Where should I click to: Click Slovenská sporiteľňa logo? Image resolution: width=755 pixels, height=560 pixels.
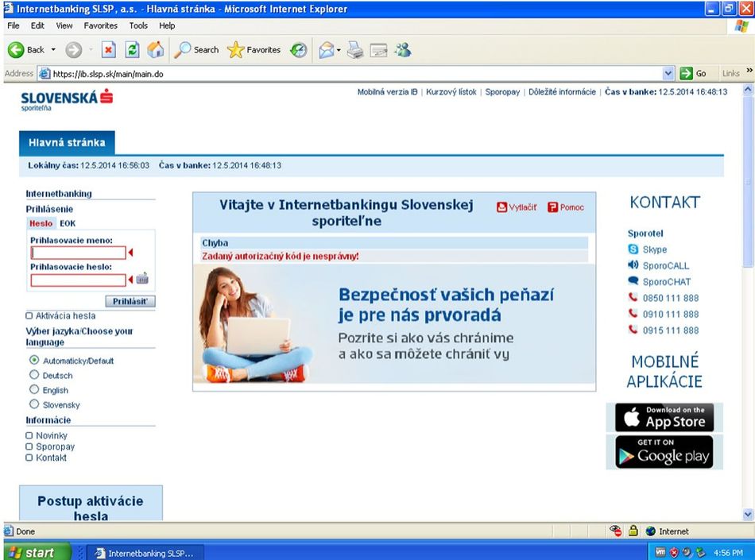(x=67, y=99)
